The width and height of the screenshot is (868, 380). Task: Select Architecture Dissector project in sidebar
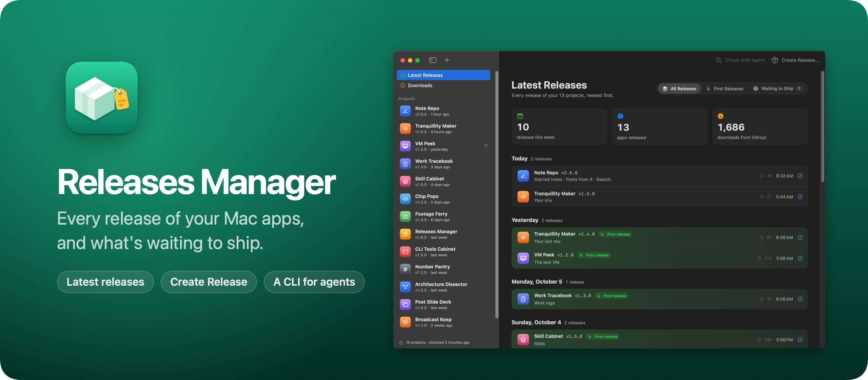click(x=443, y=287)
